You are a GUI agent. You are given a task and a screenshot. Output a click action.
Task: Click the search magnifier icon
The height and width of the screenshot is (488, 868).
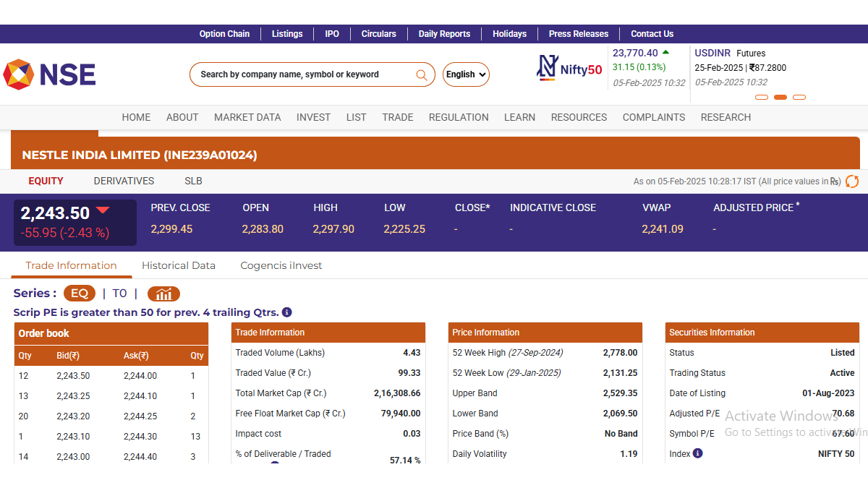422,74
